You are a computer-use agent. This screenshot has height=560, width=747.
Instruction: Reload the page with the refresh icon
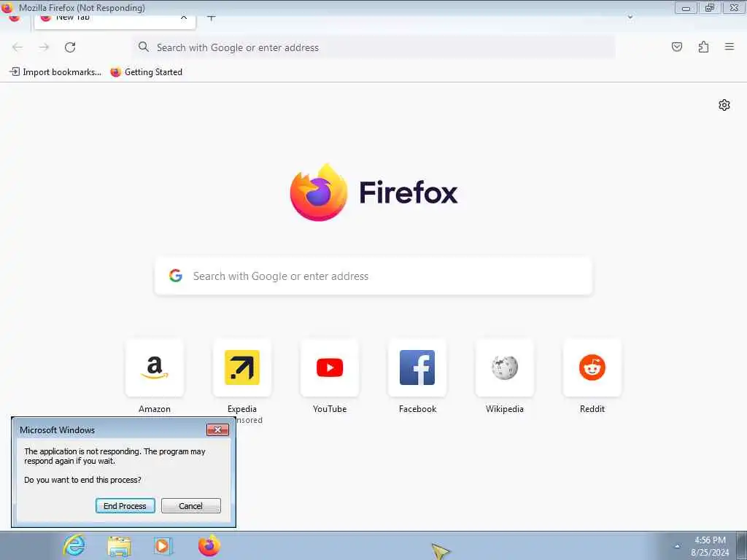click(x=70, y=47)
